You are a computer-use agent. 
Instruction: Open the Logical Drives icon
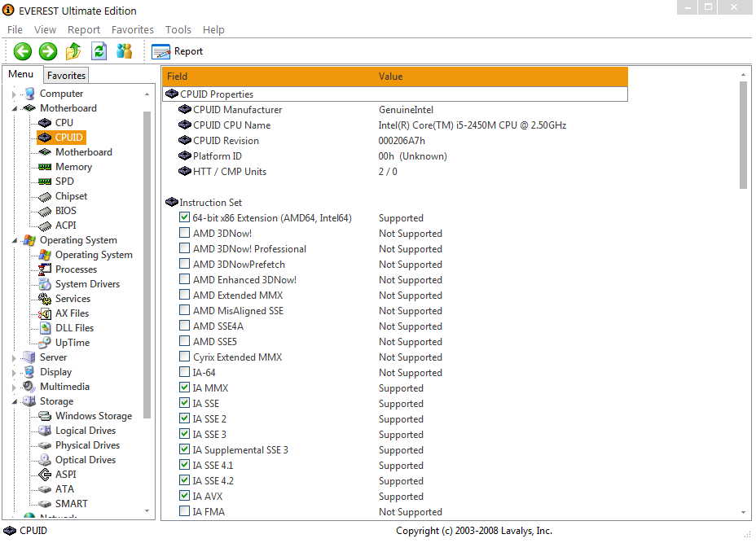45,431
